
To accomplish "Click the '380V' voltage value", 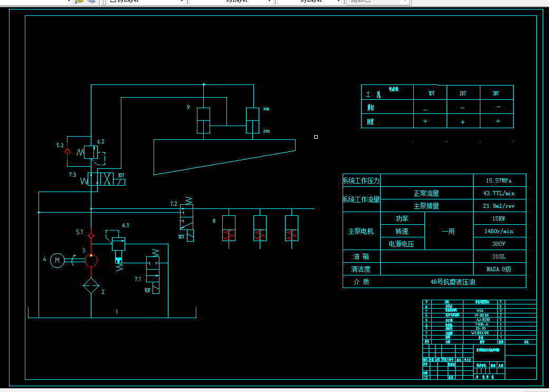I will coord(498,244).
